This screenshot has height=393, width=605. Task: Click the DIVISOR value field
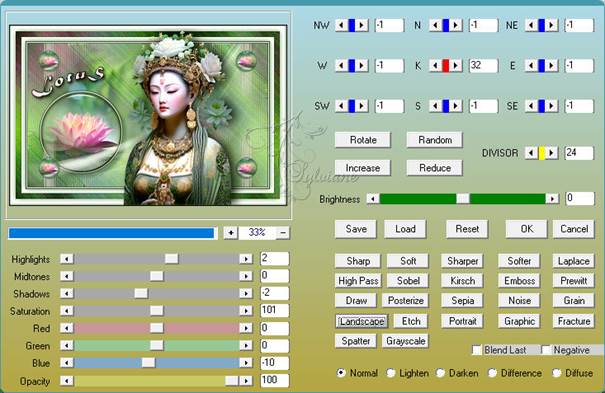(579, 153)
